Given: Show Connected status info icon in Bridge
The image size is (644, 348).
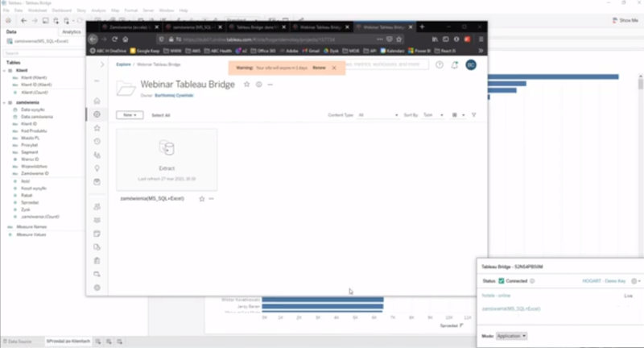Looking at the screenshot, I should 532,281.
